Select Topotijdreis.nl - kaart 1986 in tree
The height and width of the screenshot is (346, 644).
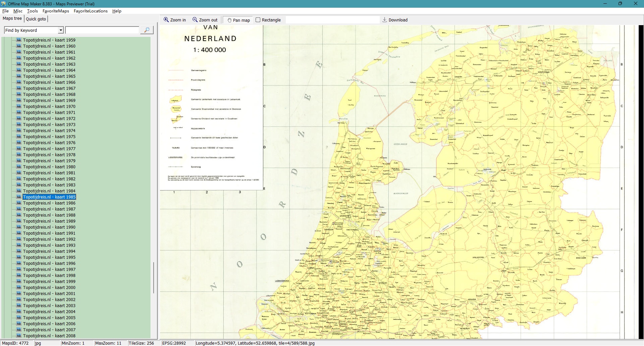coord(49,203)
